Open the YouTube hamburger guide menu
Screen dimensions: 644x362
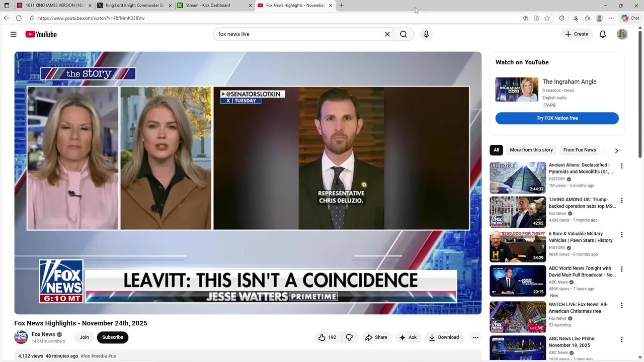[14, 34]
